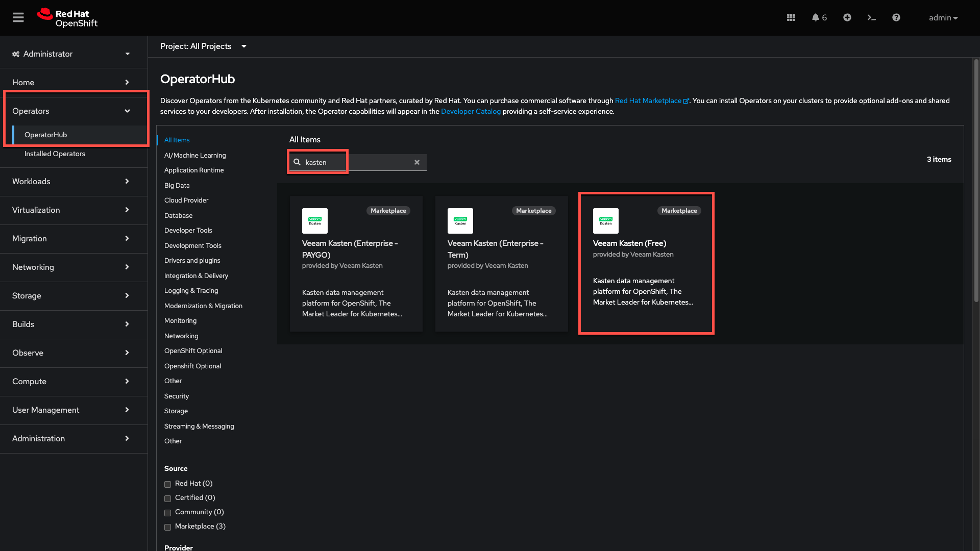Expand the Home navigation section

73,82
